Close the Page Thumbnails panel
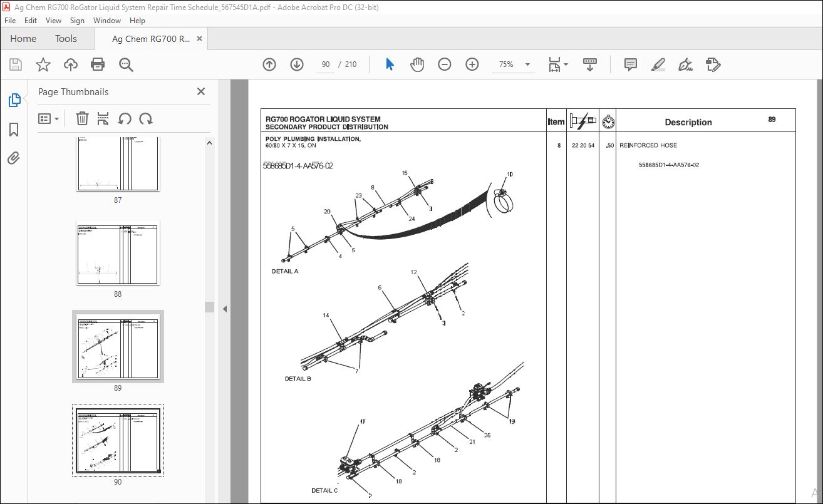The width and height of the screenshot is (823, 504). (201, 91)
